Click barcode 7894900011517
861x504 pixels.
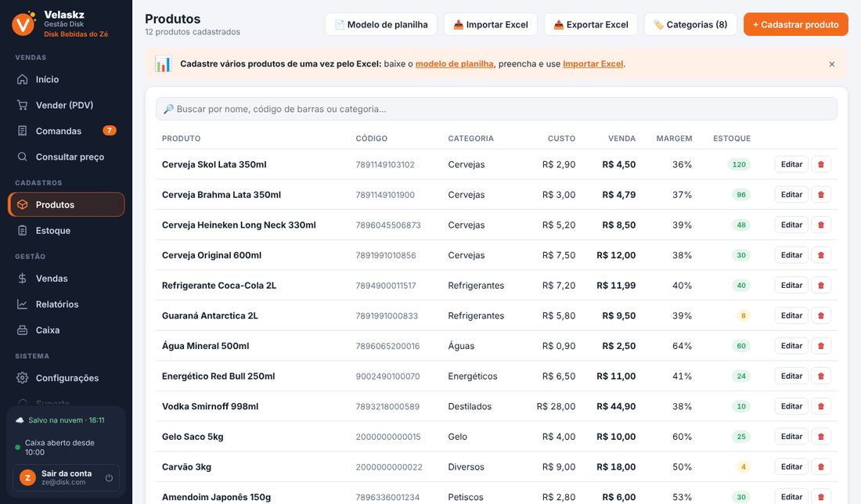pyautogui.click(x=385, y=286)
